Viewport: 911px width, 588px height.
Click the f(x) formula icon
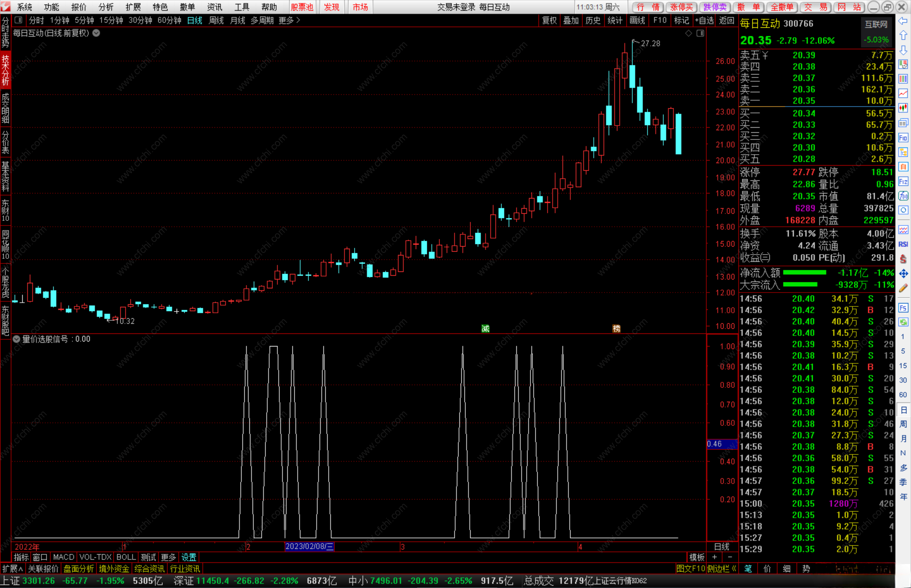pyautogui.click(x=903, y=196)
